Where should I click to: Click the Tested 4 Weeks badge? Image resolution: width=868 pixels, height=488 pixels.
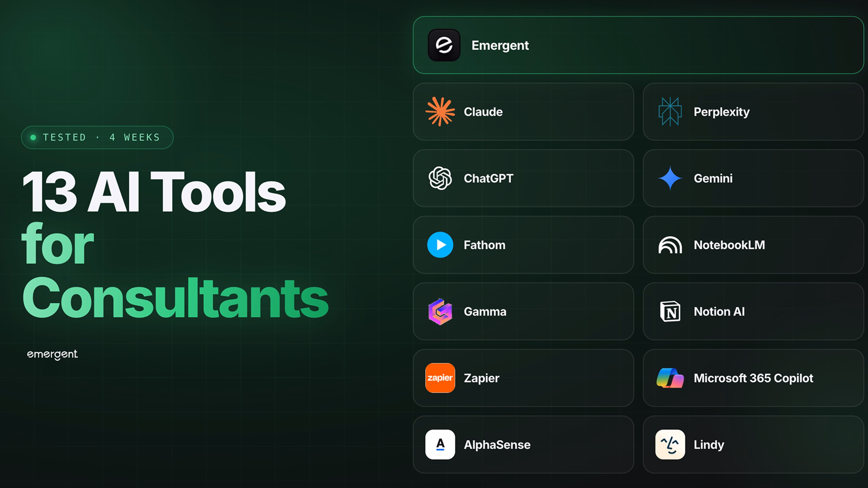point(97,137)
